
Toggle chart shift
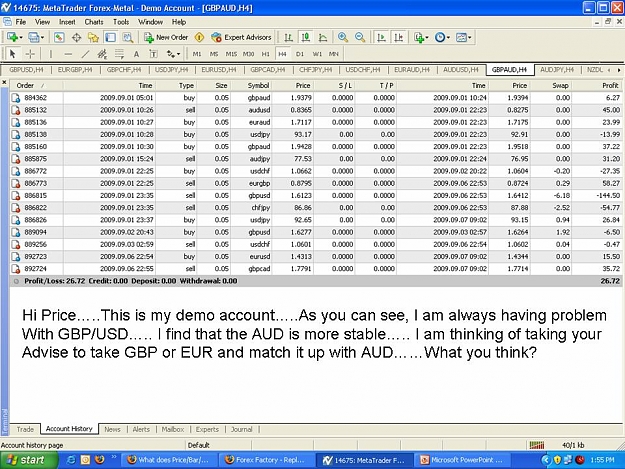tap(399, 37)
